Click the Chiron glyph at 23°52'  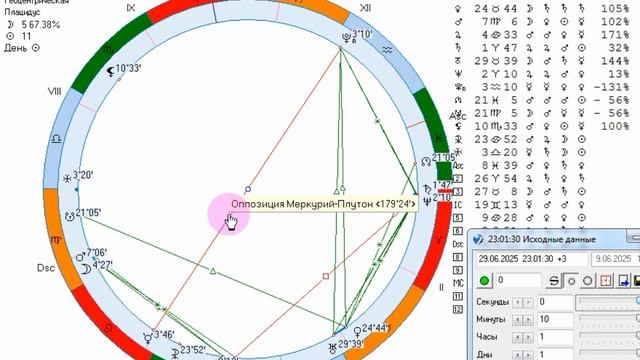coord(175,353)
